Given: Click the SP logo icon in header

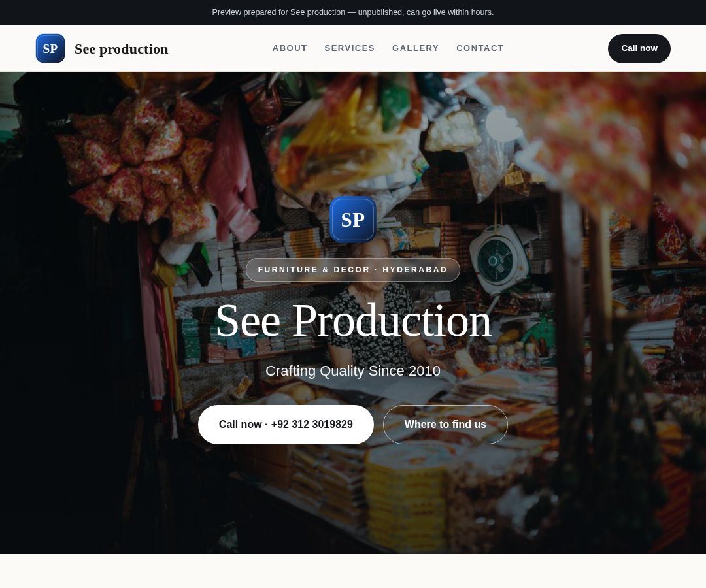Looking at the screenshot, I should pos(50,48).
